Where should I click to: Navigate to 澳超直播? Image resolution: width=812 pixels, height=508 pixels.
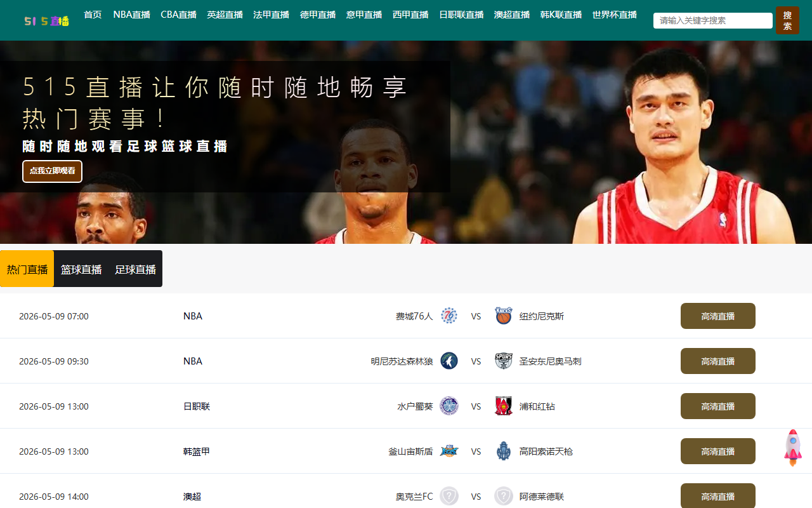pos(512,15)
